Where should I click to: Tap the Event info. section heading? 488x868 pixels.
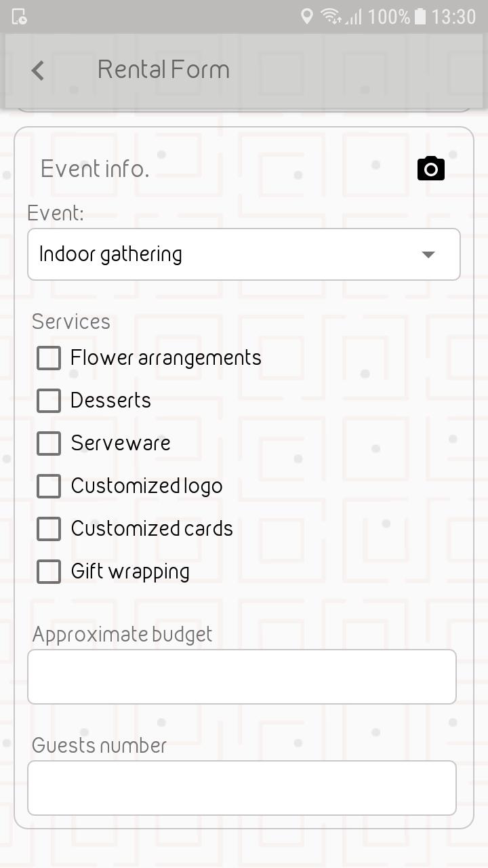click(95, 169)
